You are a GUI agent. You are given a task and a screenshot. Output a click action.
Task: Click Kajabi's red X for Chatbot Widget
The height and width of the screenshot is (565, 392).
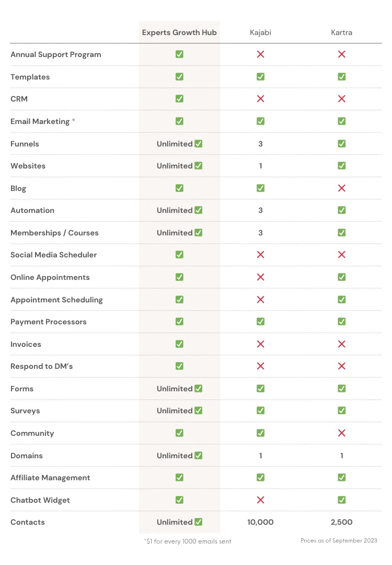(260, 500)
